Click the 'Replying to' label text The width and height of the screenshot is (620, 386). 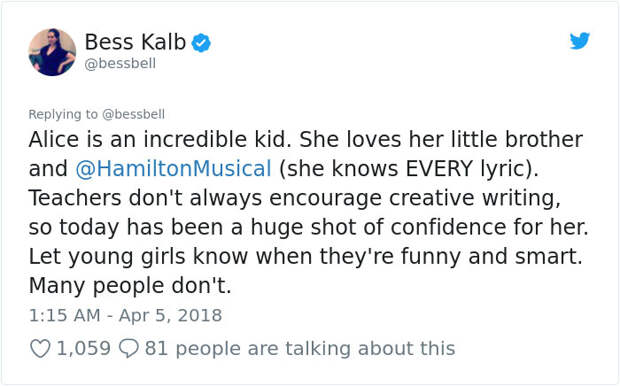pos(63,114)
